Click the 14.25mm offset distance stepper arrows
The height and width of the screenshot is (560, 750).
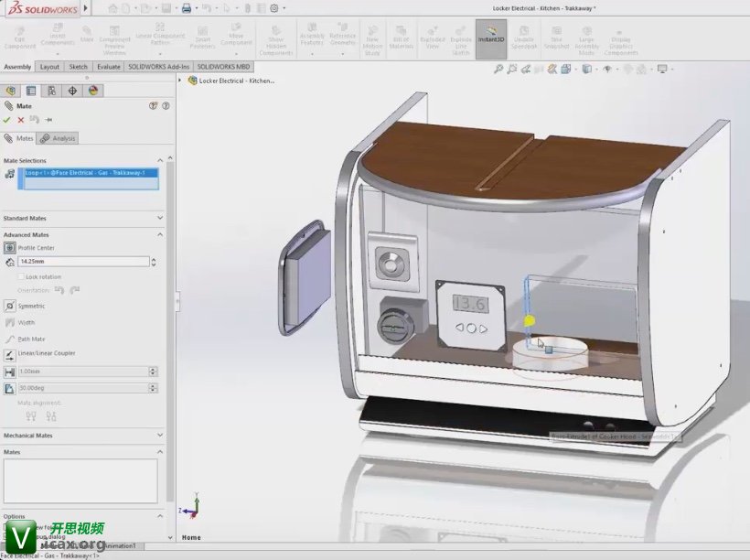pos(153,262)
